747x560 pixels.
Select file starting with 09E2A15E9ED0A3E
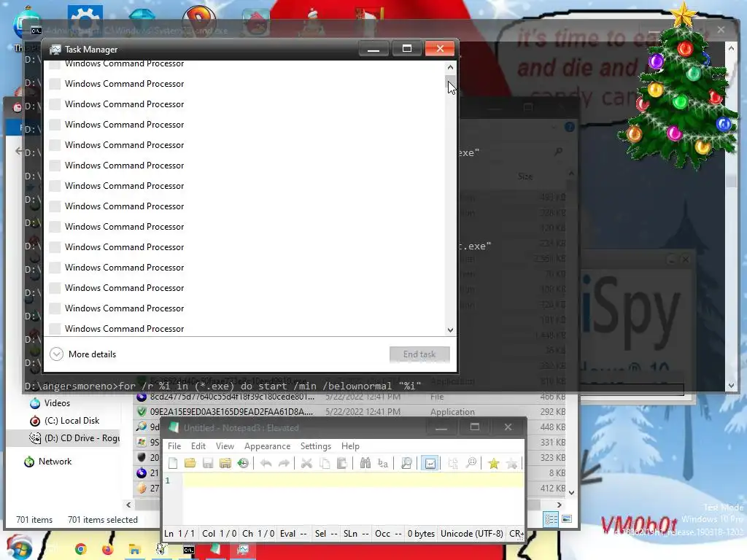(231, 412)
